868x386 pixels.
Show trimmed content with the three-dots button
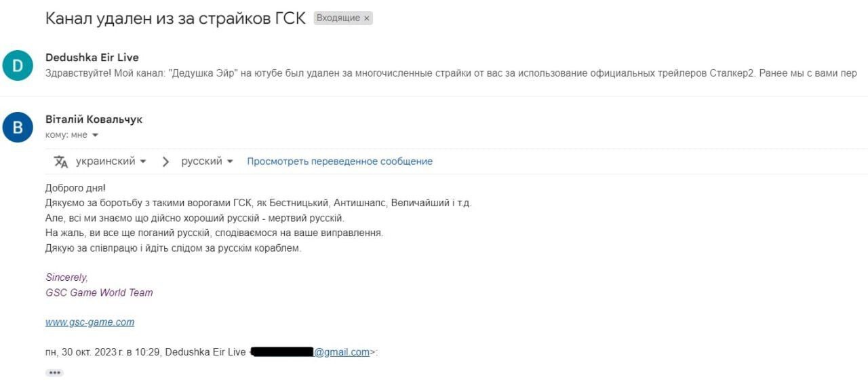pyautogui.click(x=54, y=372)
